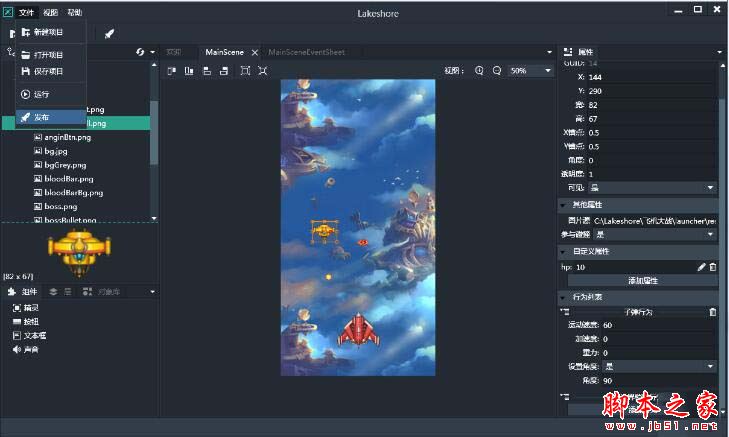Open the 50% zoom level dropdown
This screenshot has height=437, width=729.
click(x=530, y=71)
